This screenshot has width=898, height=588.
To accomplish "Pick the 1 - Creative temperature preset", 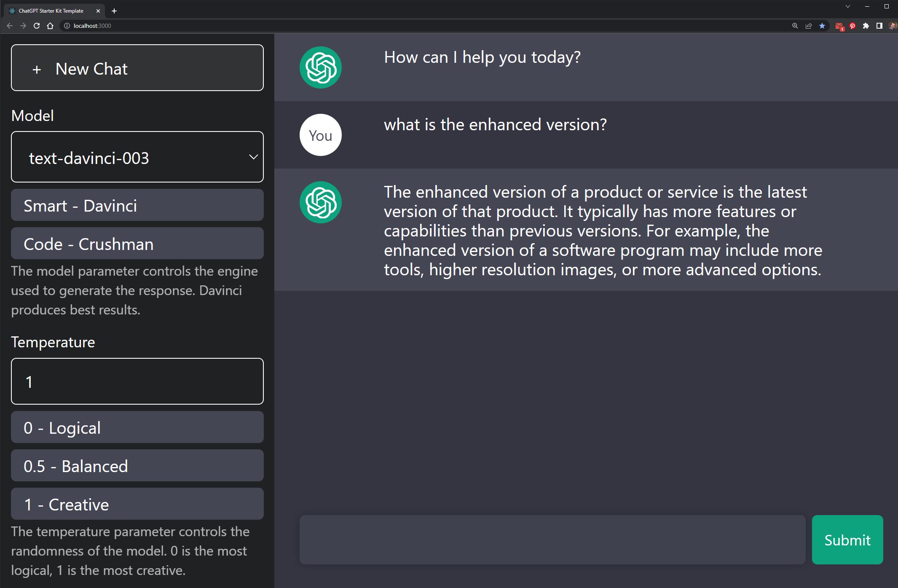I will tap(137, 504).
